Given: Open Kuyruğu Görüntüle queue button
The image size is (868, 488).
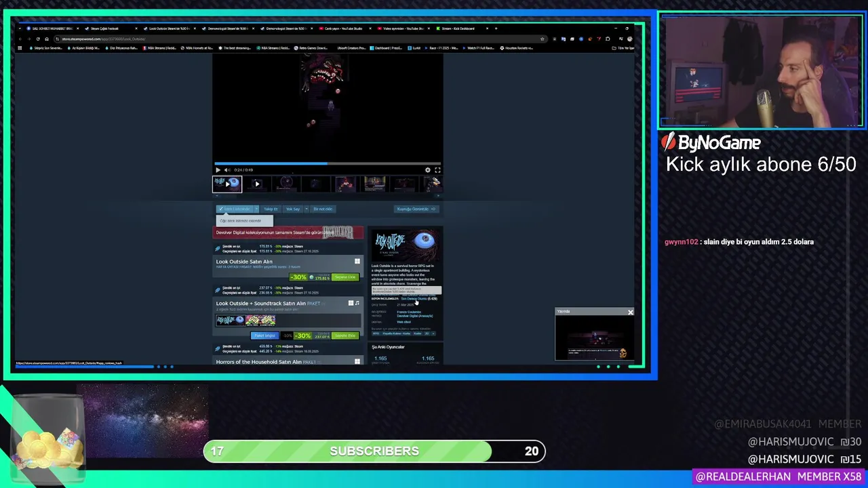Looking at the screenshot, I should click(x=416, y=209).
